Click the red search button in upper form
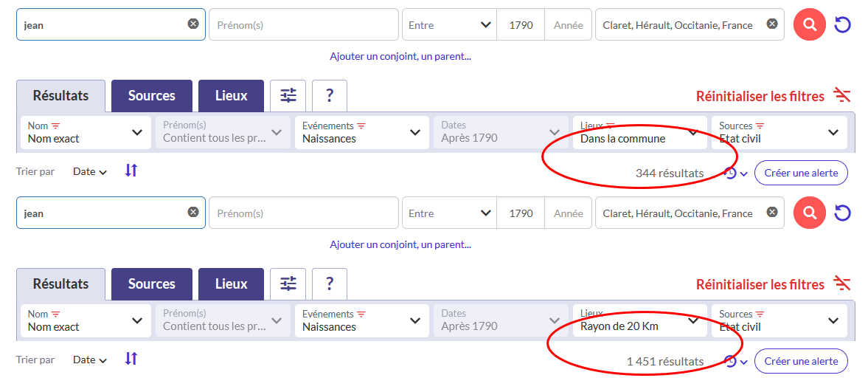The width and height of the screenshot is (868, 378). 809,24
